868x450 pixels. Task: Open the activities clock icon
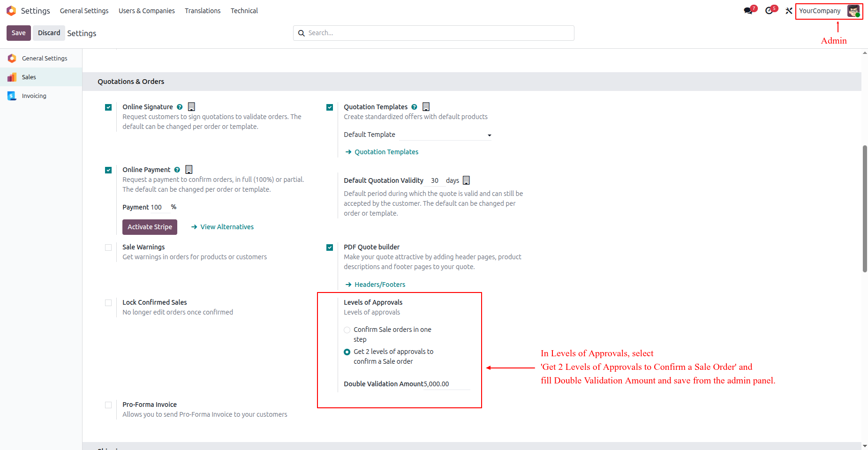pyautogui.click(x=769, y=11)
